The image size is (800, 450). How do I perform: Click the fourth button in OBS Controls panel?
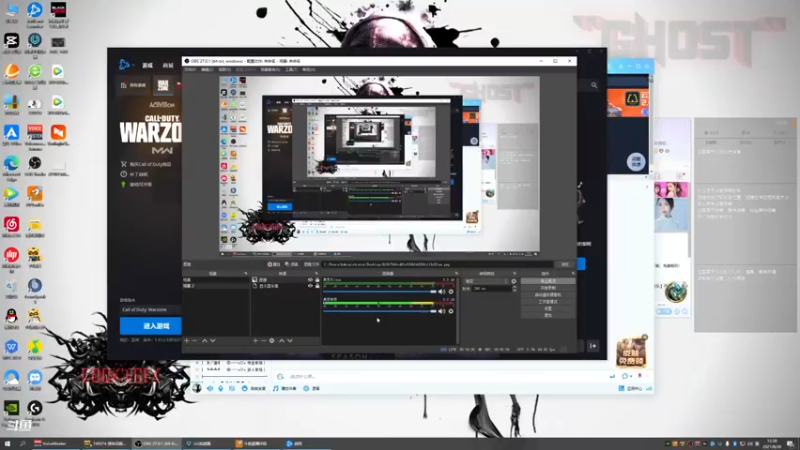coord(548,302)
